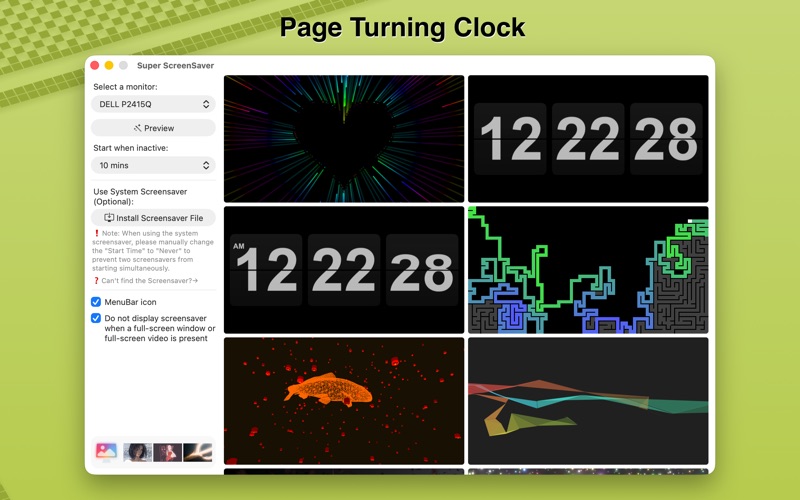The image size is (800, 500).
Task: Click the red question mark icon
Action: click(96, 281)
